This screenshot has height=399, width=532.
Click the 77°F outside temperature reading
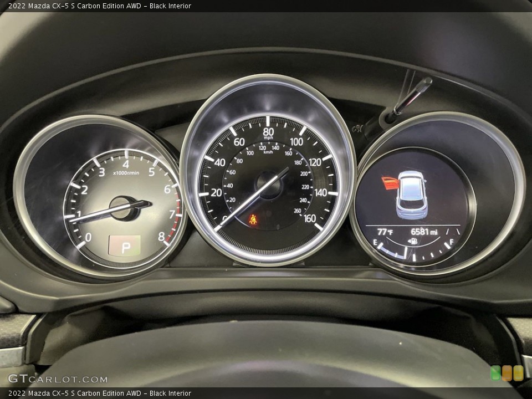(x=385, y=232)
